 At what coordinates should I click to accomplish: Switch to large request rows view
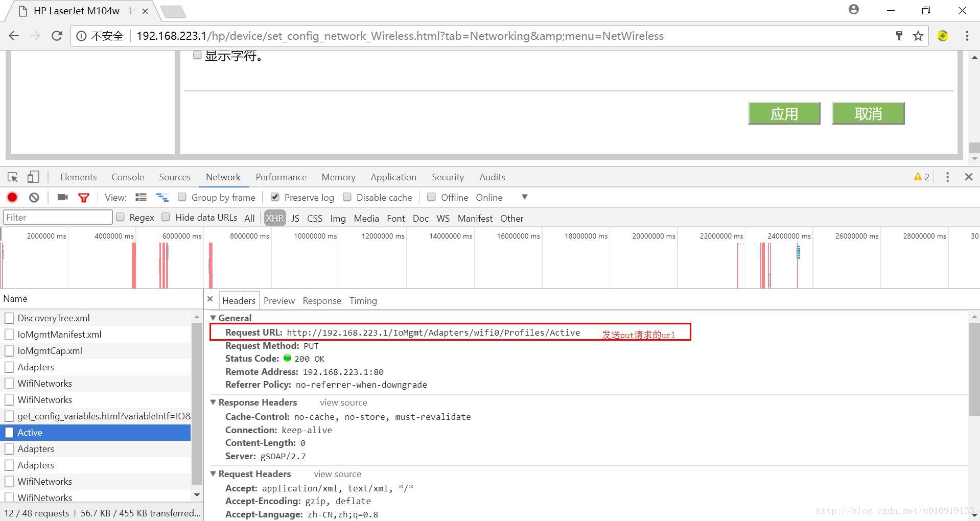(141, 197)
